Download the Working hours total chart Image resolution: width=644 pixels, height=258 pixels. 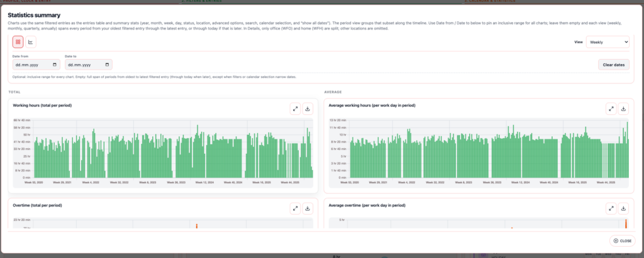coord(308,108)
